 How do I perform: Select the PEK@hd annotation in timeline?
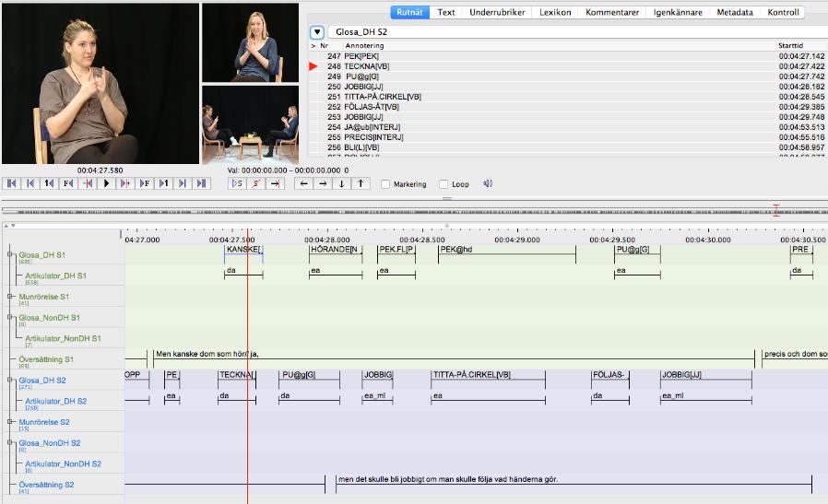507,254
